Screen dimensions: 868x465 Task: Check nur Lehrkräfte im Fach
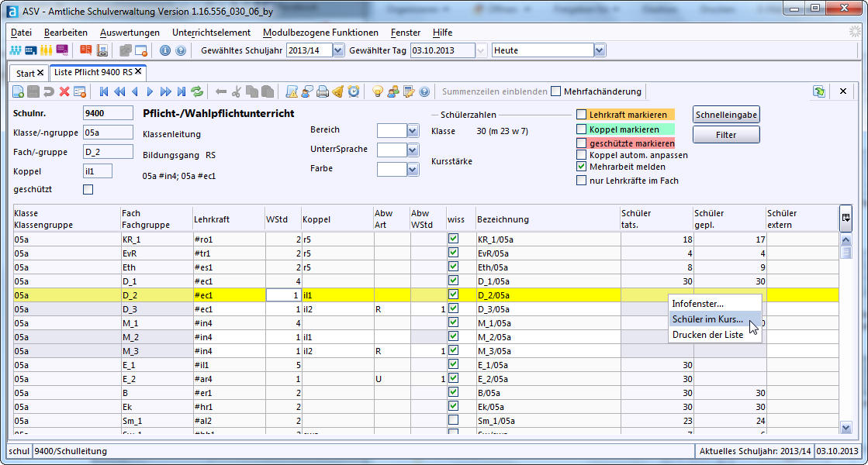[x=581, y=181]
